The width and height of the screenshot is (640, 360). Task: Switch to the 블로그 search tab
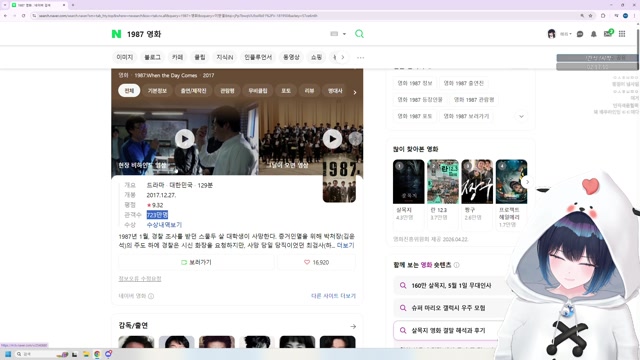click(x=152, y=57)
